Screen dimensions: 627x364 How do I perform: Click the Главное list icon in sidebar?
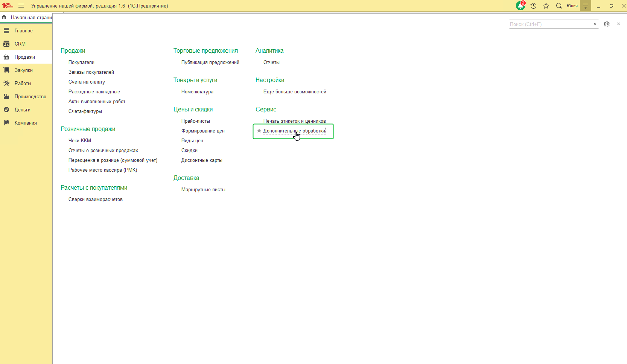6,30
